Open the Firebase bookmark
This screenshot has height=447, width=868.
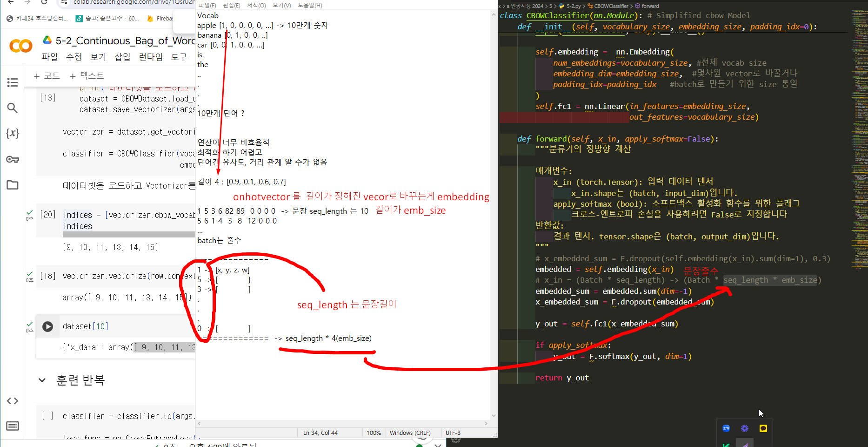pos(160,19)
